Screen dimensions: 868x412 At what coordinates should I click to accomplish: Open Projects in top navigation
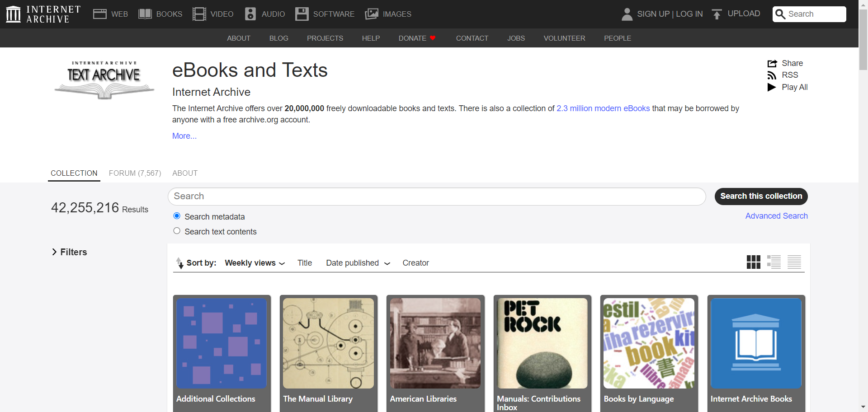[325, 38]
